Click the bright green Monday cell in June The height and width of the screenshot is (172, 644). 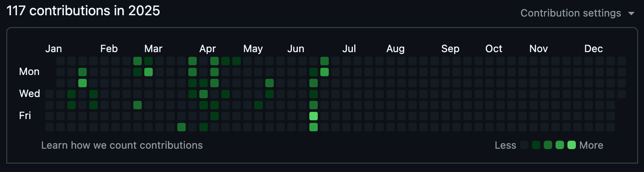click(x=325, y=72)
